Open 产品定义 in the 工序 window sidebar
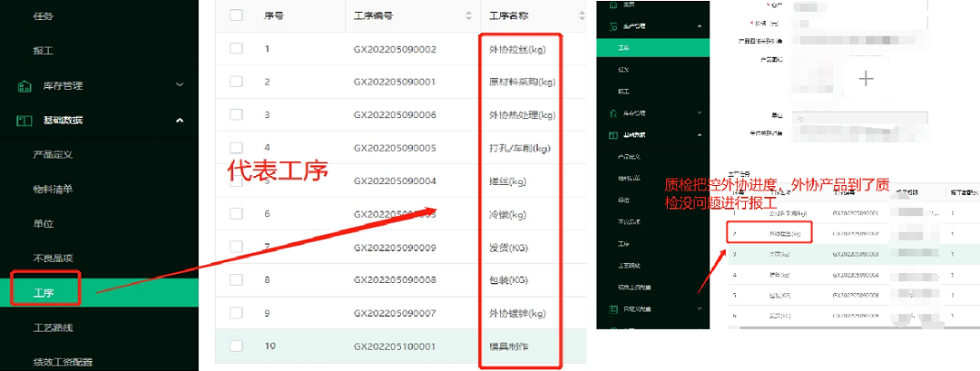This screenshot has height=371, width=980. click(54, 154)
